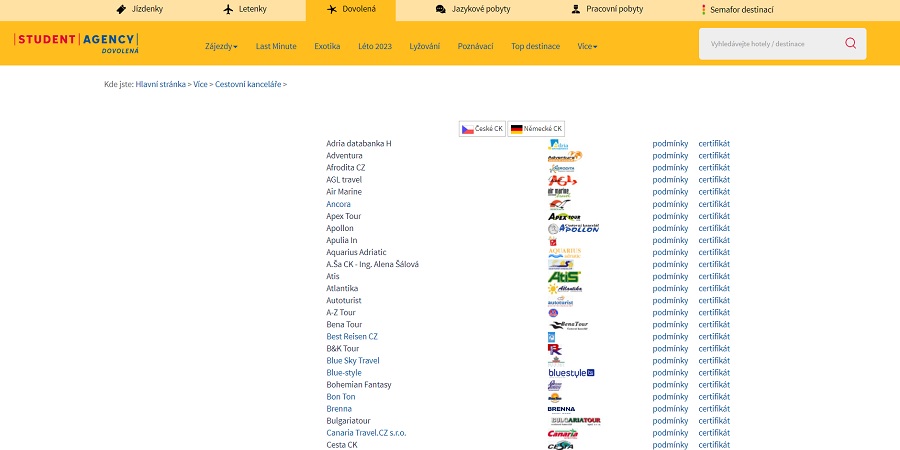Click the B&K Tour logo
This screenshot has height=450, width=900.
pos(554,349)
